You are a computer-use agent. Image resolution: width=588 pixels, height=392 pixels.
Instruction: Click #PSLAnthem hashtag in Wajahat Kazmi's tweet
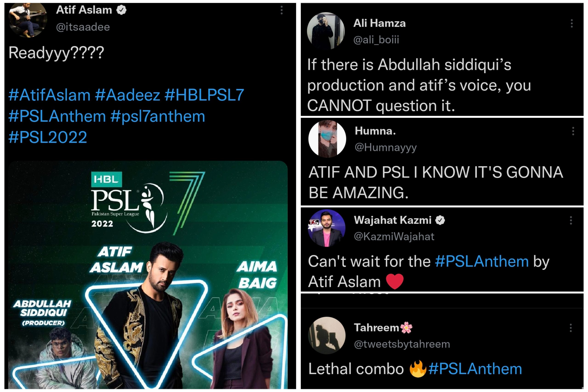pos(482,261)
